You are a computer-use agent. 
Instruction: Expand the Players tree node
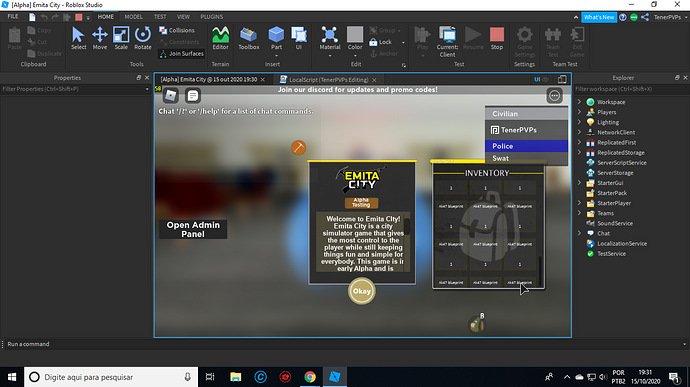[x=580, y=112]
